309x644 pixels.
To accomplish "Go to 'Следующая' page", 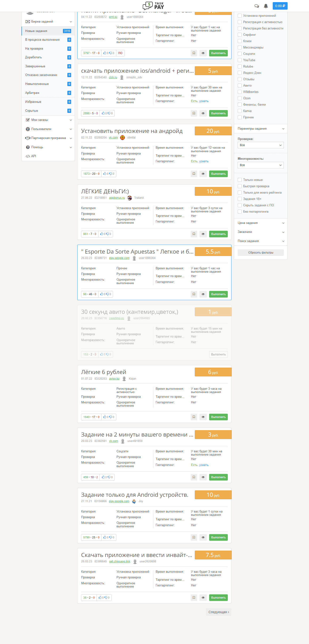I will click(x=219, y=612).
